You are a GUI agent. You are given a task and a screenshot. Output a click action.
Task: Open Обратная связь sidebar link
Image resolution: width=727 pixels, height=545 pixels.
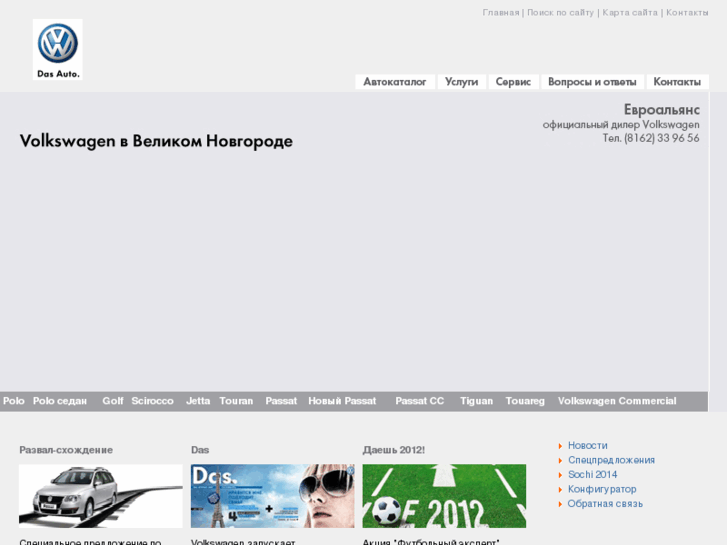(x=605, y=504)
